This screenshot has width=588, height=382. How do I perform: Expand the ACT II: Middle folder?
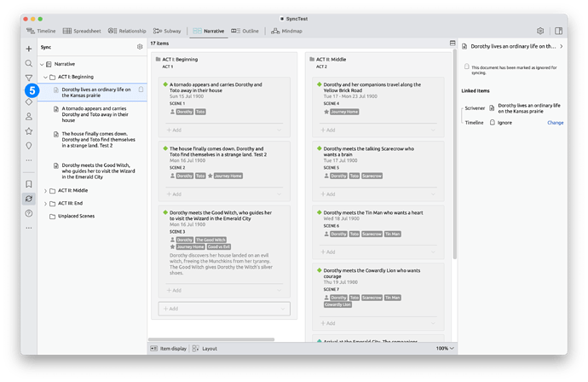45,191
